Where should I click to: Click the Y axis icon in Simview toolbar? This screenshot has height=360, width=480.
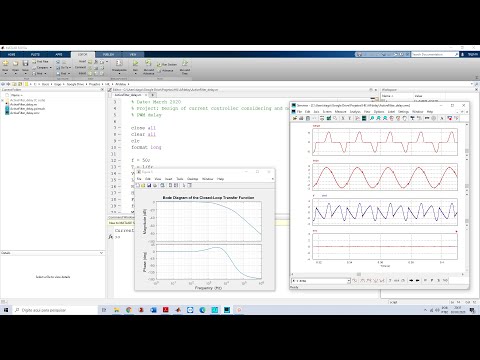click(350, 118)
